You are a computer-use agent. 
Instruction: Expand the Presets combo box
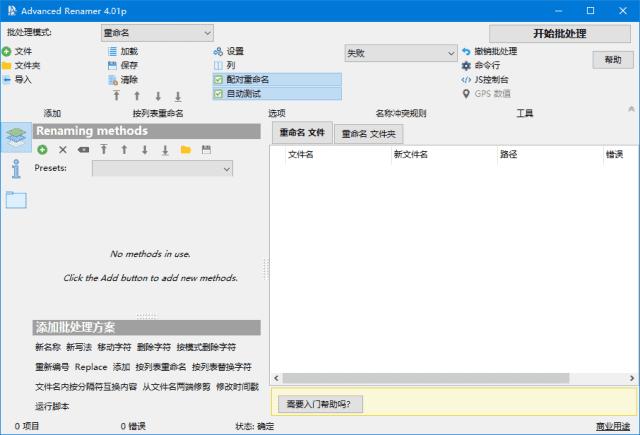pos(163,169)
